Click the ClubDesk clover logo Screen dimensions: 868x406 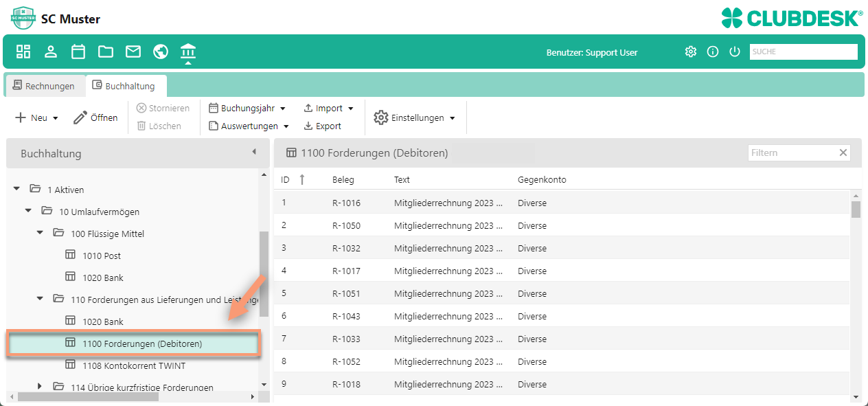click(x=792, y=18)
